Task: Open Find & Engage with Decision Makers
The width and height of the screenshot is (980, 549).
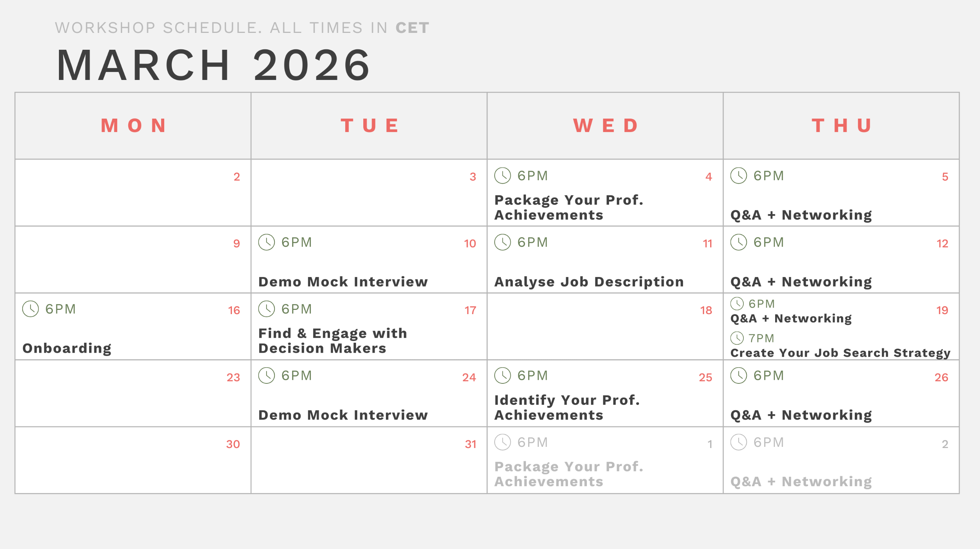Action: point(333,340)
